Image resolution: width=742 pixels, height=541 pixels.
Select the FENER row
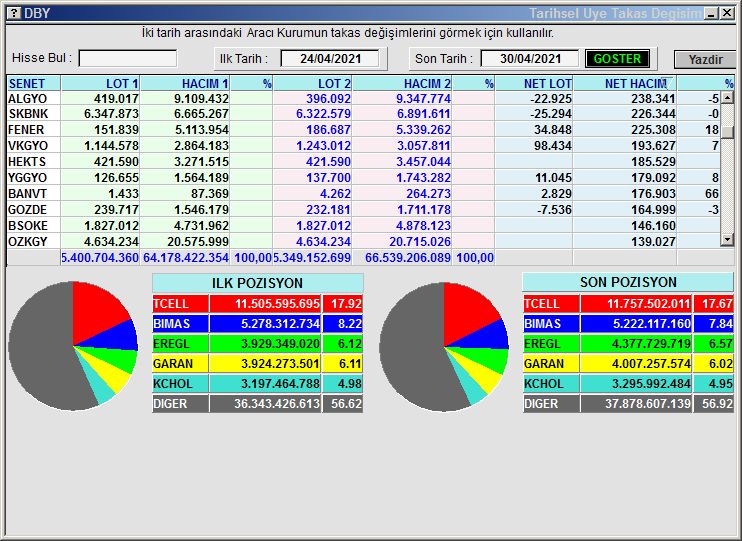(x=363, y=130)
